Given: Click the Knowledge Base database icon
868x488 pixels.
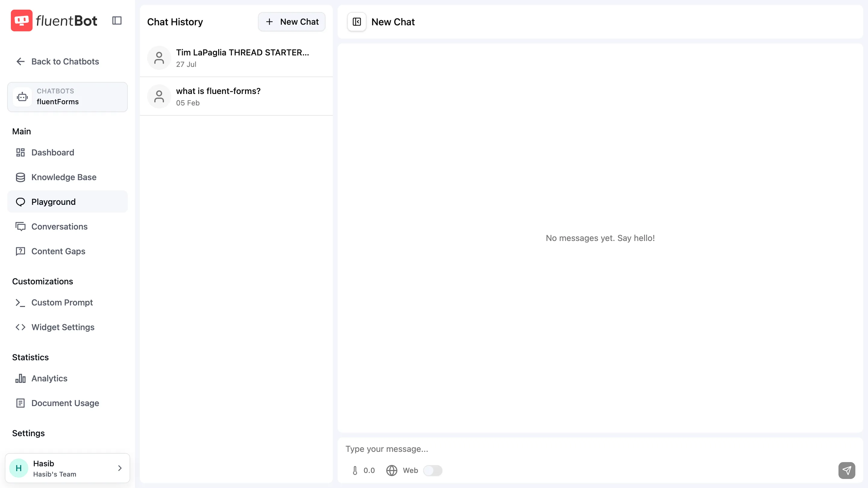Looking at the screenshot, I should tap(20, 177).
